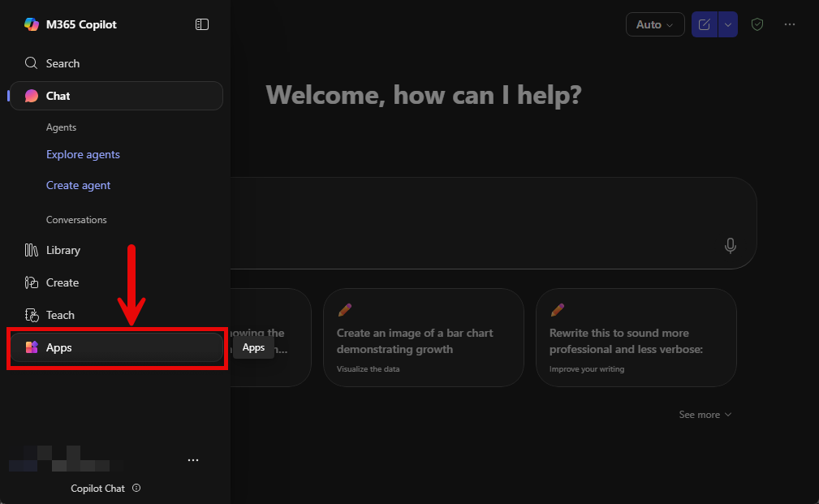Select the bar chart image prompt card
819x504 pixels.
point(423,338)
